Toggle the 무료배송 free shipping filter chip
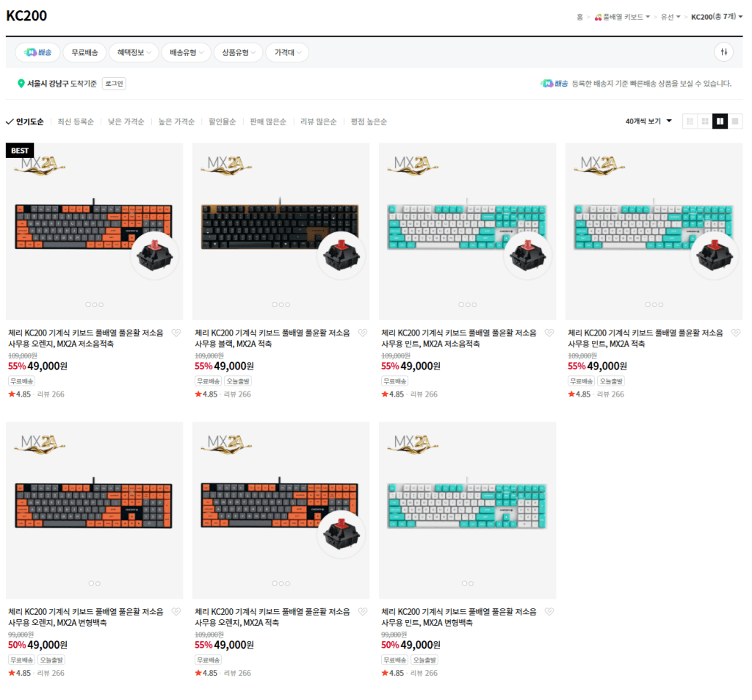752x700 pixels. point(84,52)
